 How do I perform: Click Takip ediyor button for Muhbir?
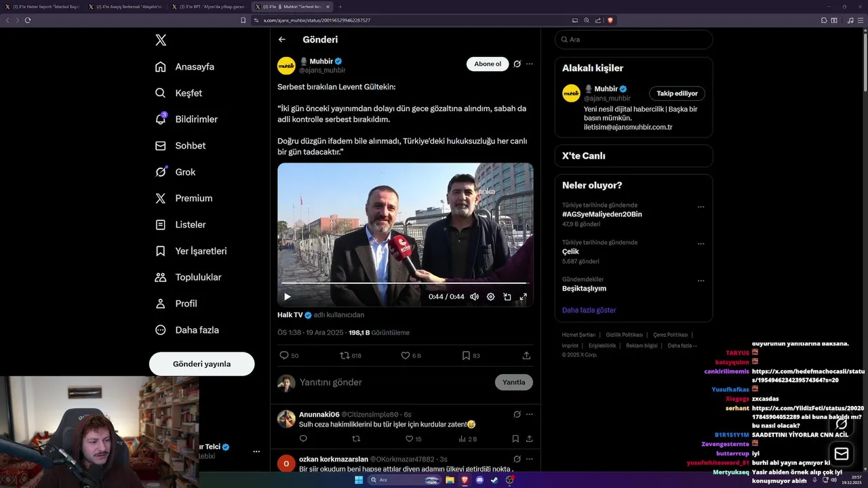[x=677, y=94]
